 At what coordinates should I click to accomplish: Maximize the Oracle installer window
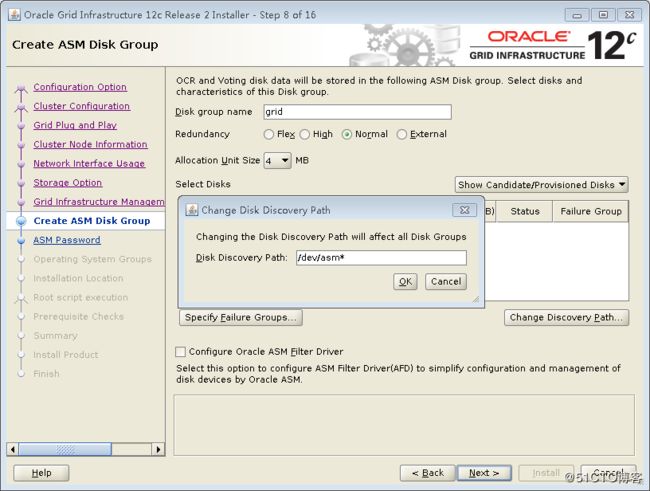(x=603, y=15)
